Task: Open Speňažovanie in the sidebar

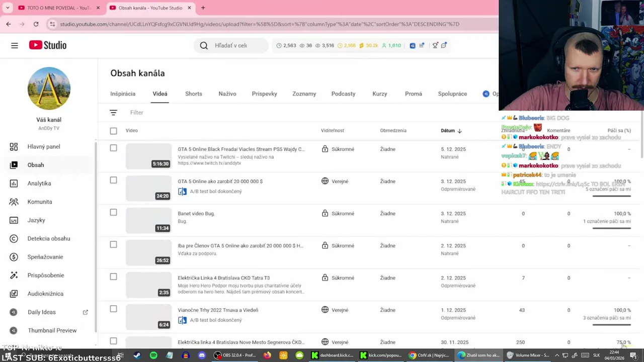Action: tap(45, 257)
